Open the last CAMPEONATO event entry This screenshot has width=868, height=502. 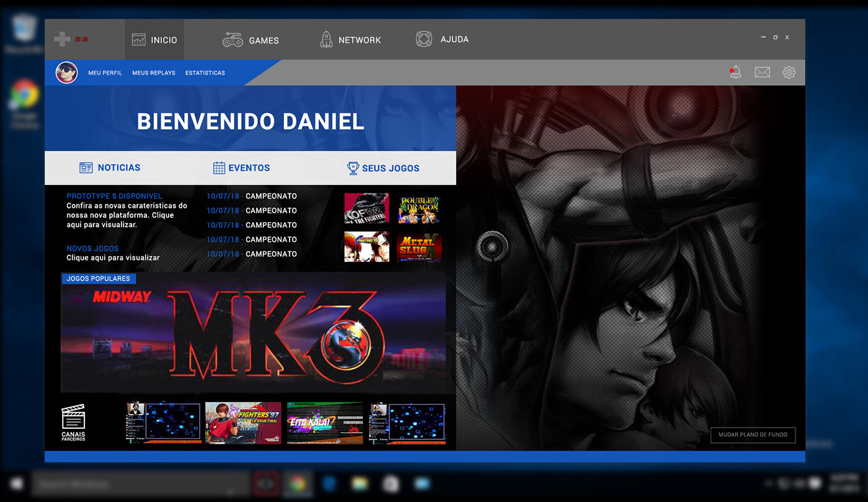pos(252,254)
